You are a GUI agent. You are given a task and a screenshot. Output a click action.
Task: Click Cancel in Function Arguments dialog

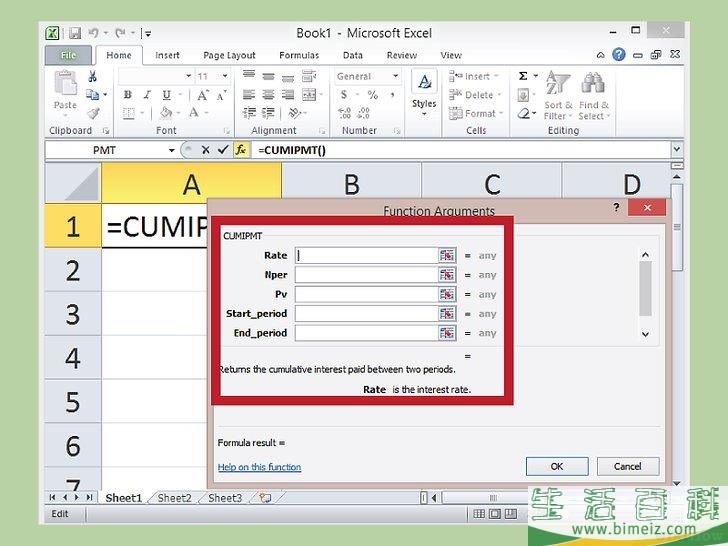coord(628,467)
